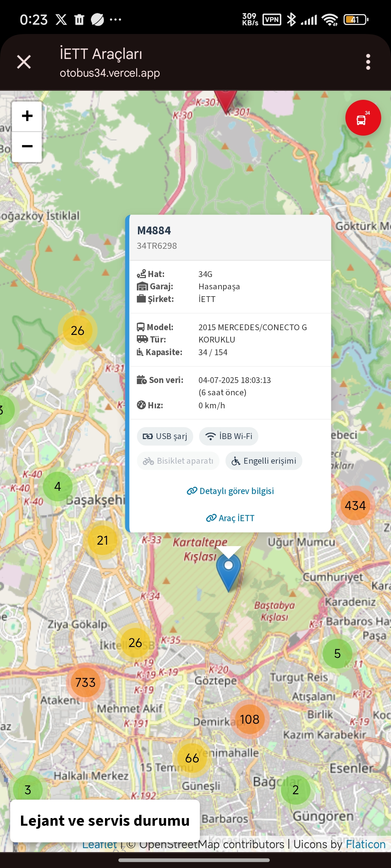Screen dimensions: 391x868
Task: Tap the garage icon beside Garaj
Action: tap(142, 286)
